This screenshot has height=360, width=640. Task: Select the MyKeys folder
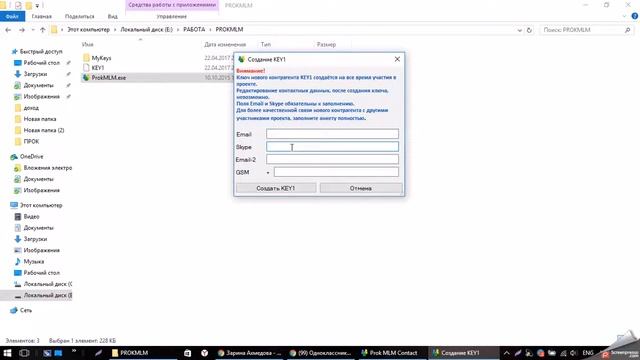(101, 58)
